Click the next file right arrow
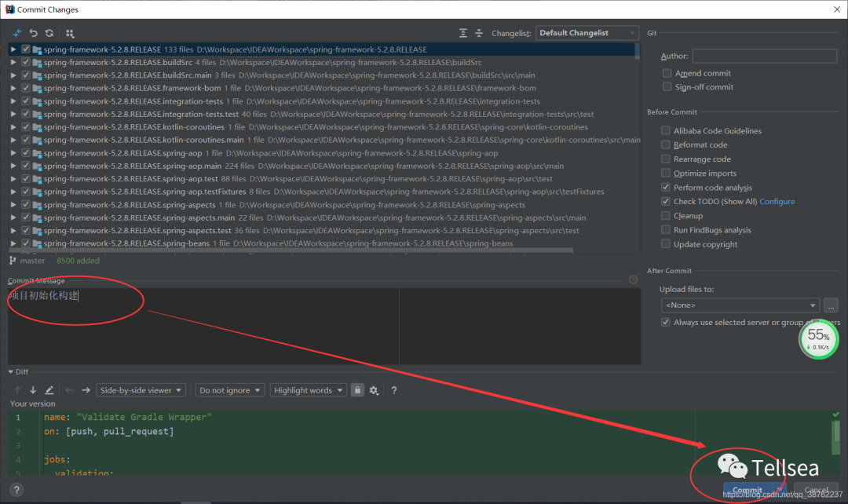Image resolution: width=848 pixels, height=504 pixels. point(86,390)
